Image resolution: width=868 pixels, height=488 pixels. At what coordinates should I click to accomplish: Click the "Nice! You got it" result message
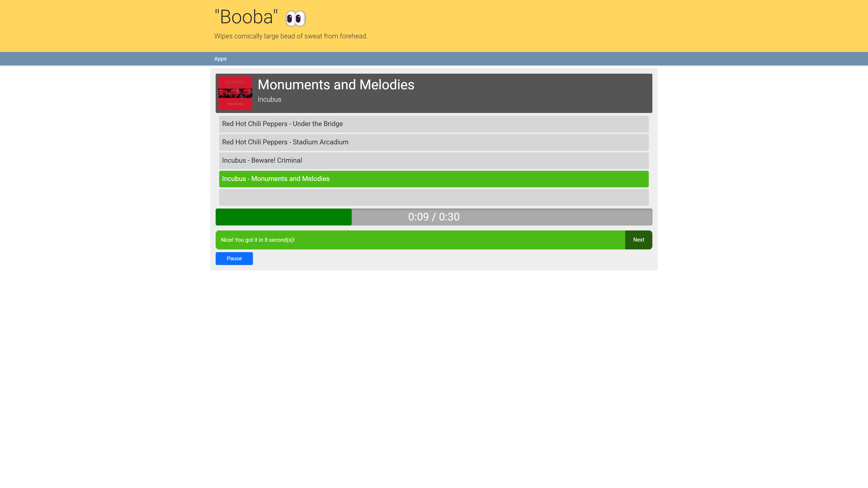[257, 240]
